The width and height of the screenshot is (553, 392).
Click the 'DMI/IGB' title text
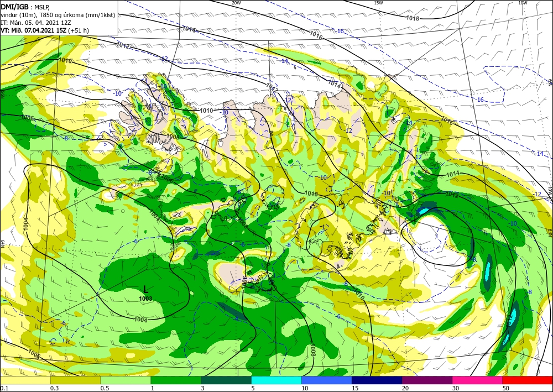tap(15, 7)
